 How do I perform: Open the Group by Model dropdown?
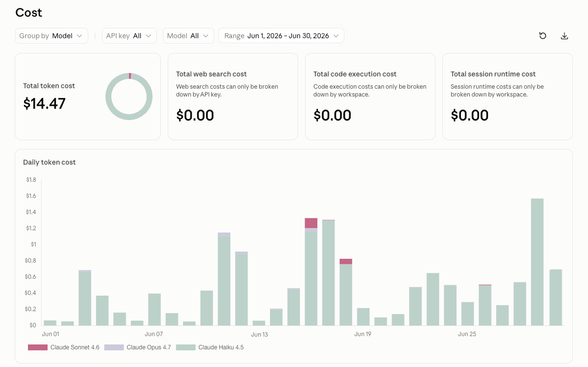pos(52,36)
